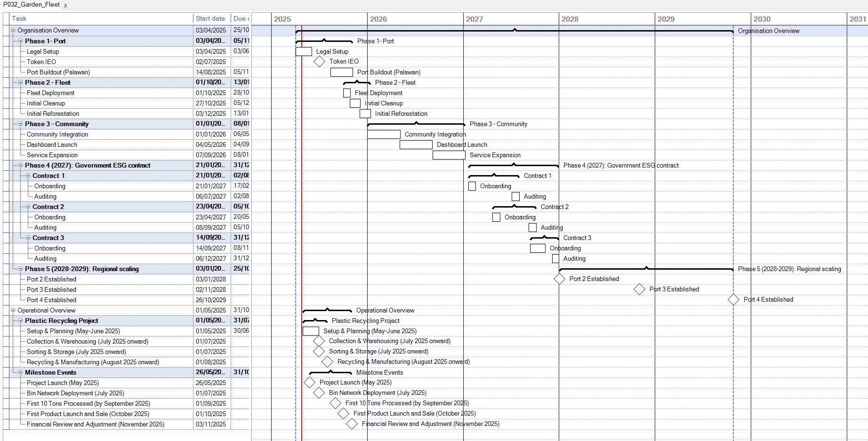Click the Port 3 Established milestone diamond
Image resolution: width=868 pixels, height=441 pixels.
tap(639, 289)
